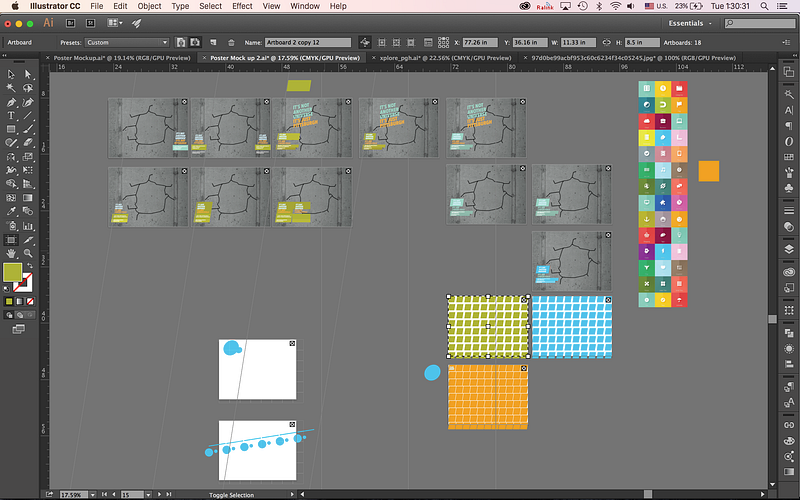This screenshot has height=500, width=800.
Task: Click the Object menu
Action: point(149,6)
